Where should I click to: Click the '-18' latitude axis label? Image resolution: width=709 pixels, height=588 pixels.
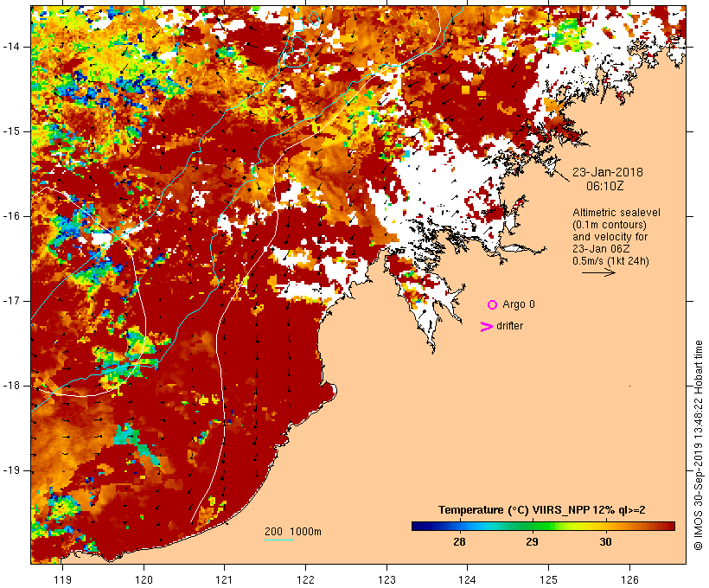click(10, 386)
